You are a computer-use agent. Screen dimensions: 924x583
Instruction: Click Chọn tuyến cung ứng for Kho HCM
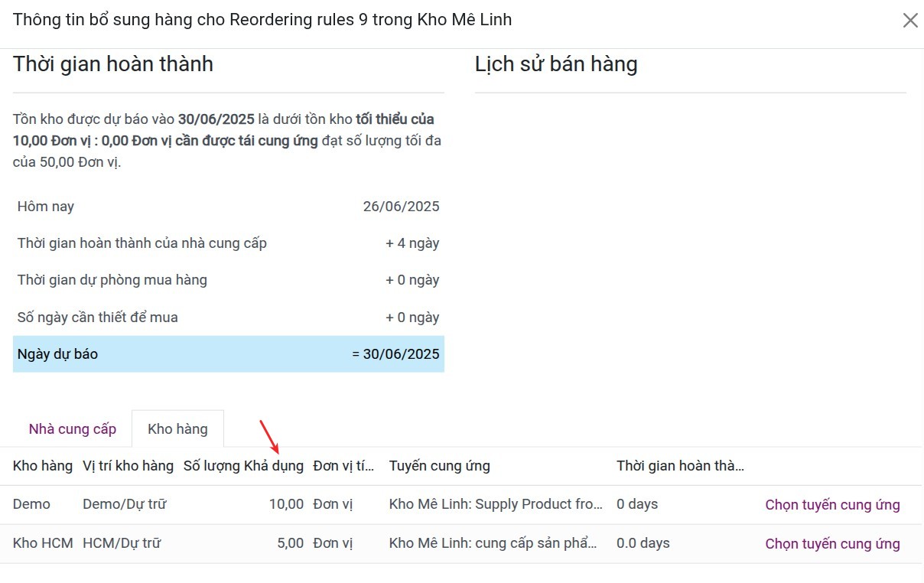click(x=832, y=544)
